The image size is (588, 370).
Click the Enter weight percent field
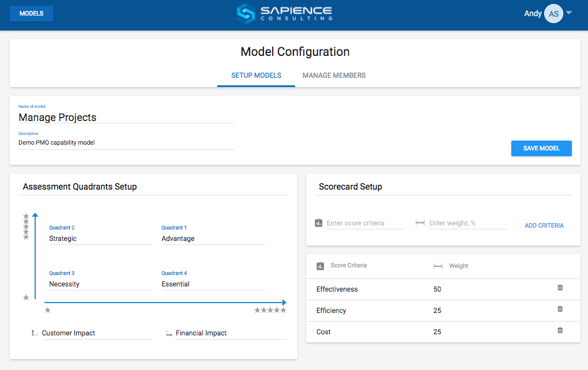point(468,223)
